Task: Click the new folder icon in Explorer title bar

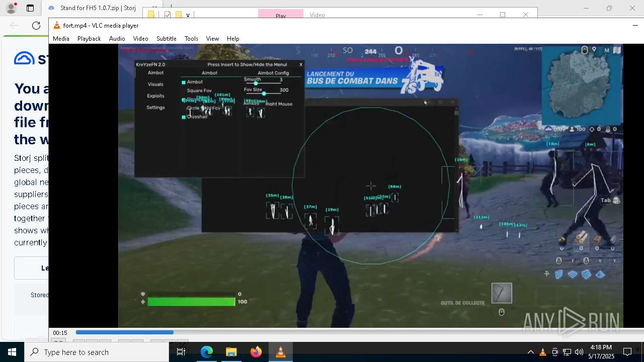Action: tap(178, 15)
